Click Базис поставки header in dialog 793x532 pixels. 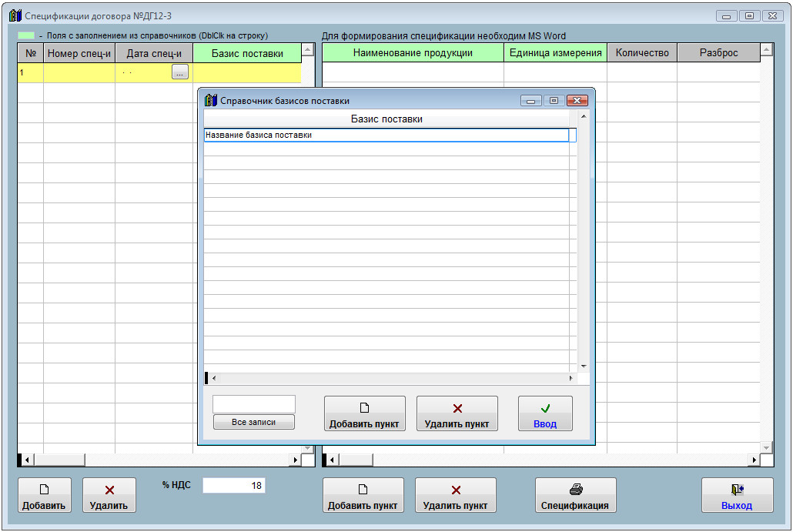tap(386, 119)
